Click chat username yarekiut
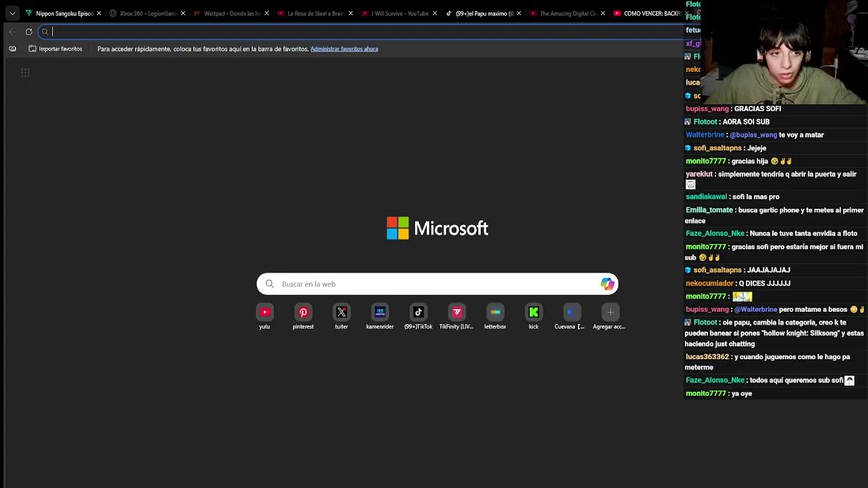The height and width of the screenshot is (488, 868). (699, 174)
